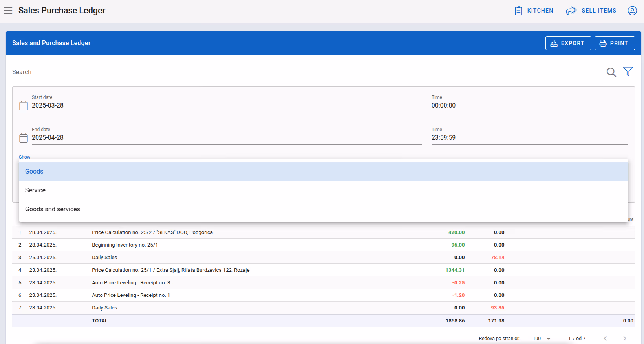
Task: Open the user account icon
Action: coord(632,11)
